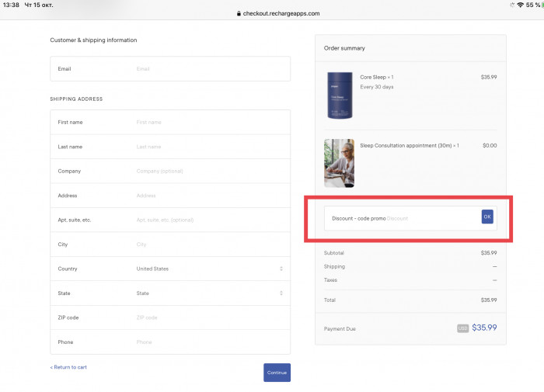Viewport: 544px width, 392px height.
Task: Click the Company optional input field
Action: coord(170,172)
